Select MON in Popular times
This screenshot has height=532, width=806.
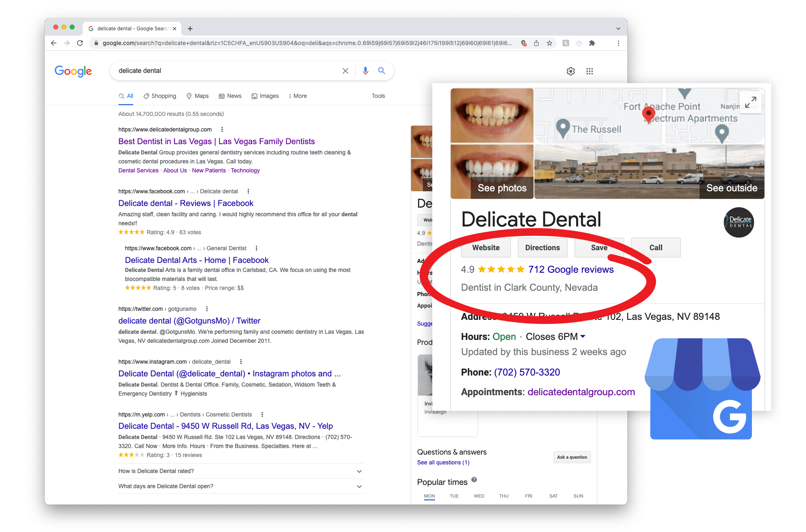point(429,496)
